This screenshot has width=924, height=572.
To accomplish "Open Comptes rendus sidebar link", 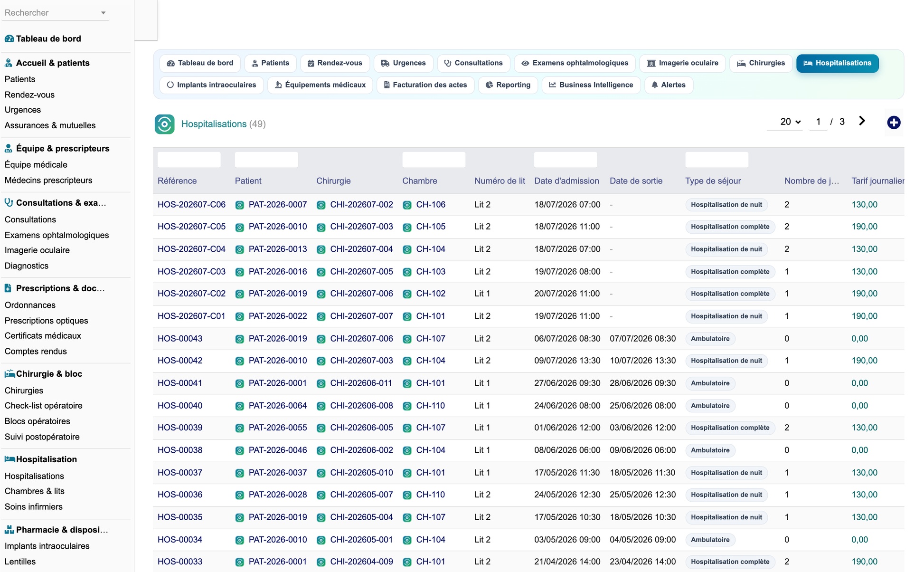I will (36, 352).
